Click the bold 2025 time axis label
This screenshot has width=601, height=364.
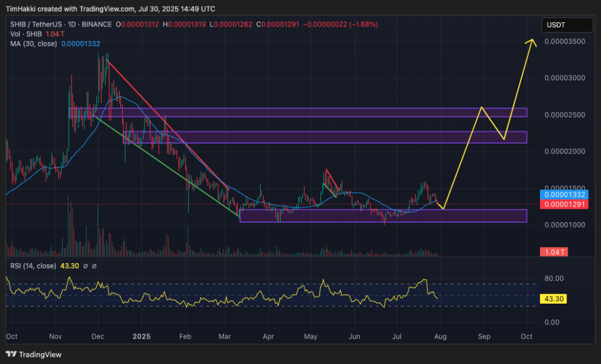point(142,337)
